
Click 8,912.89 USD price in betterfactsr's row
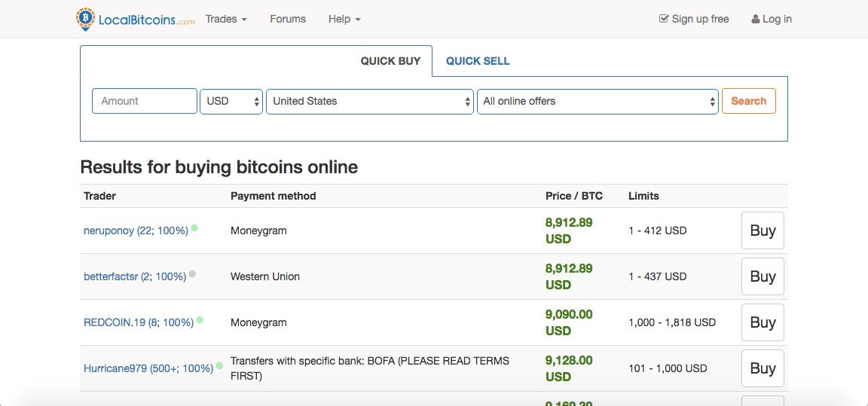point(569,276)
